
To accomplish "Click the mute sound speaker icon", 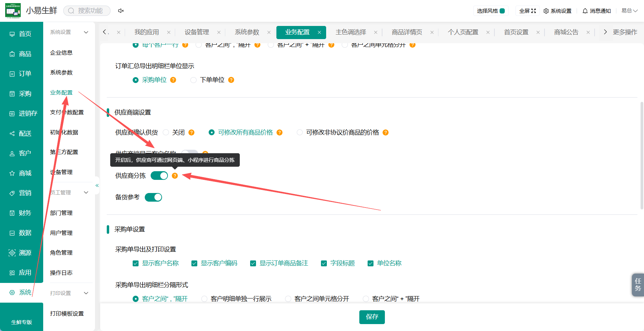I will click(121, 11).
